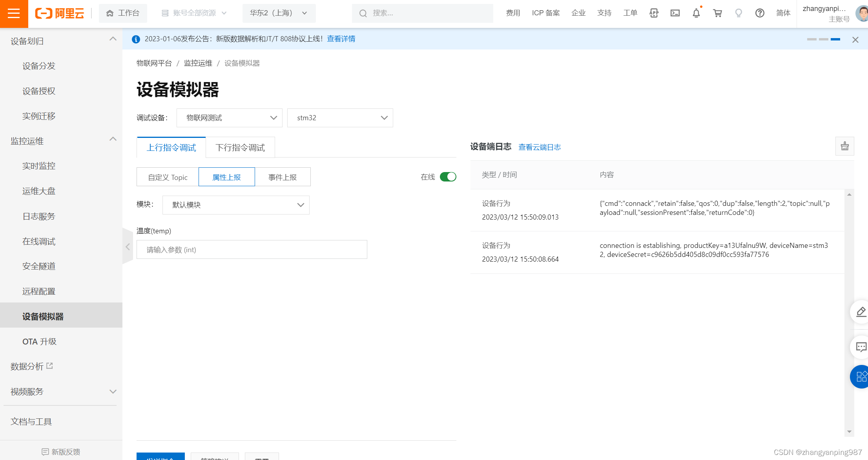Click the notification bell icon
868x460 pixels.
click(696, 13)
